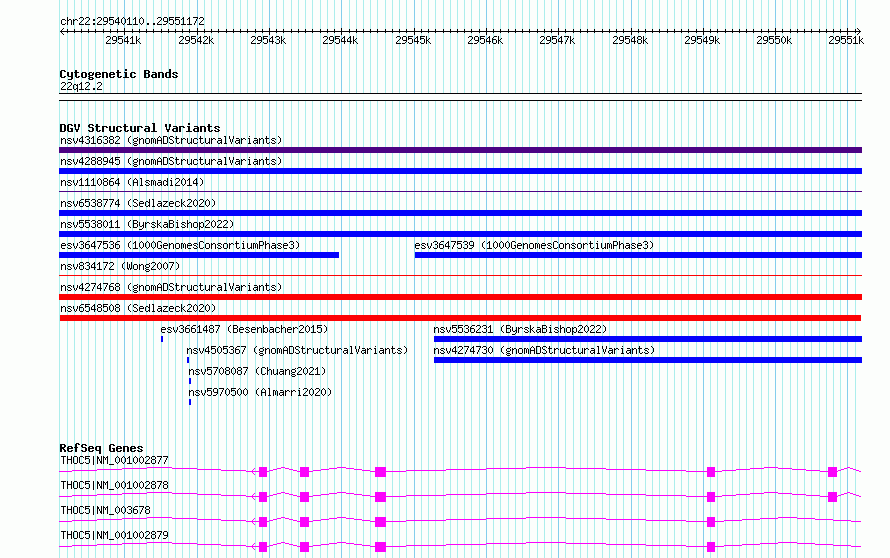Click the 22q12.2 band label
Image resolution: width=890 pixels, height=558 pixels.
[x=81, y=86]
